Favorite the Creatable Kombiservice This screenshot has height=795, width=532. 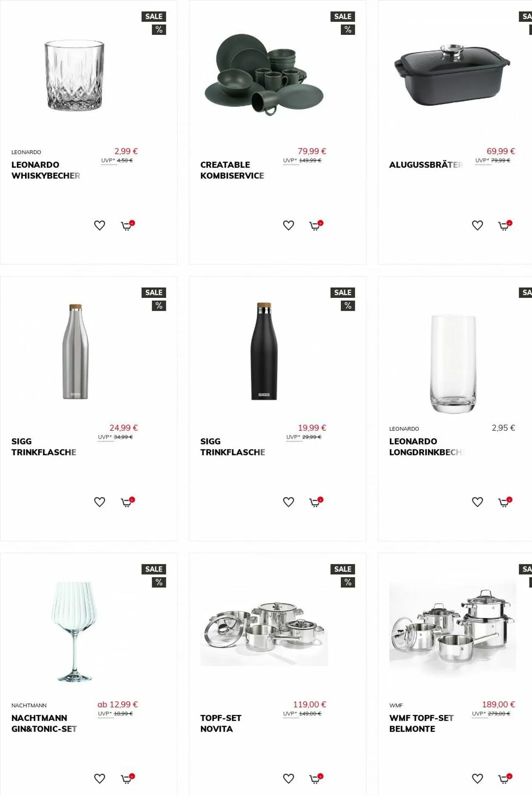click(x=289, y=226)
